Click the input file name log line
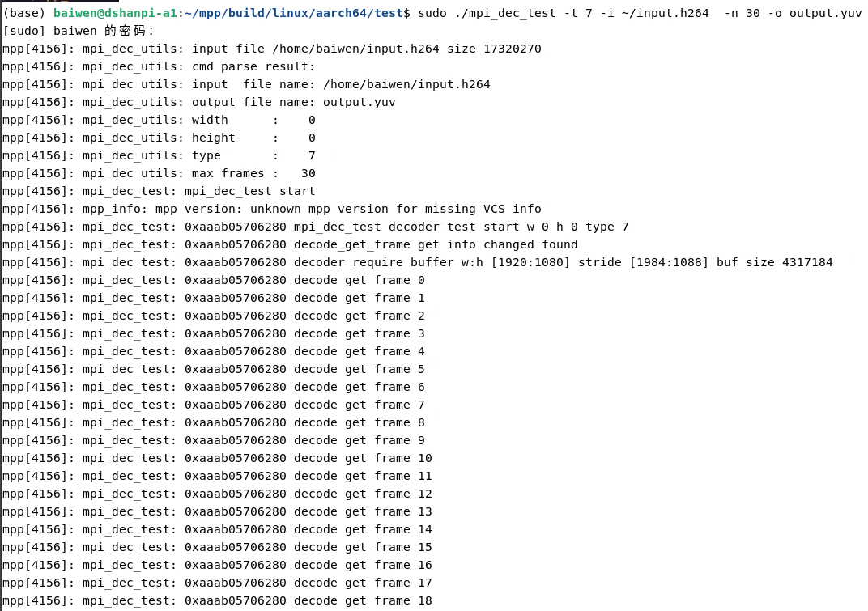The height and width of the screenshot is (611, 868). (x=246, y=84)
